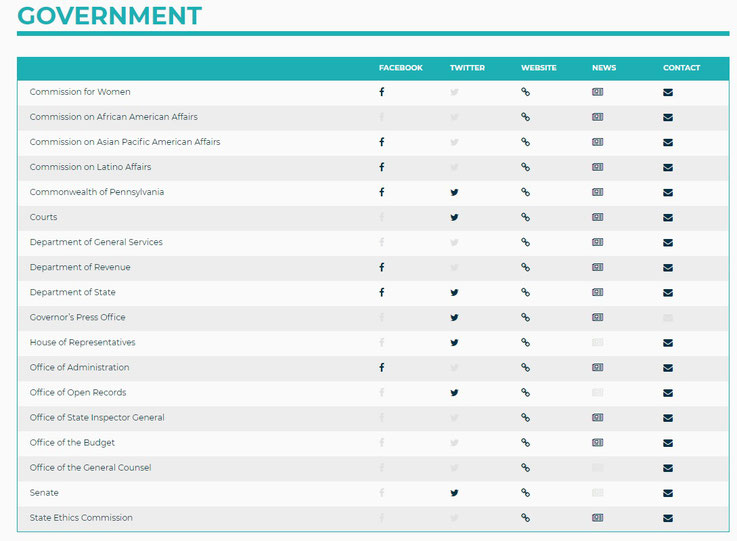This screenshot has width=737, height=541.
Task: Click Courts website link icon
Action: (525, 217)
